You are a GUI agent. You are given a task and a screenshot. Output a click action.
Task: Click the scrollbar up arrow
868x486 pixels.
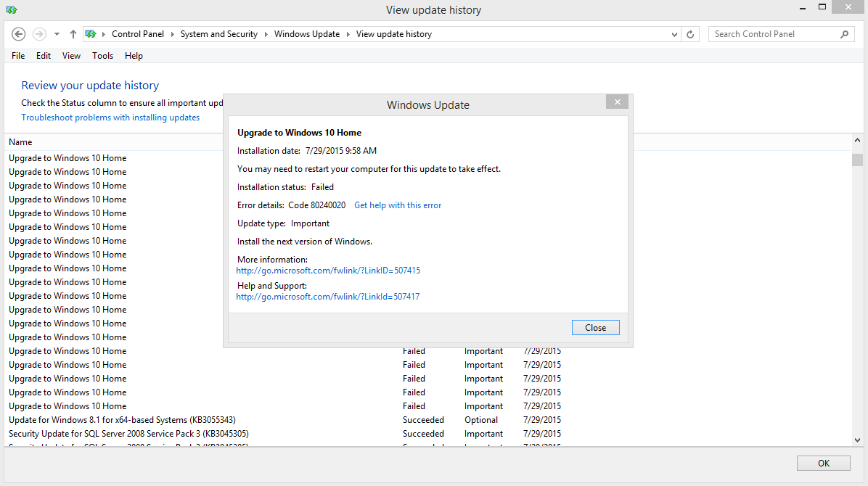point(858,141)
